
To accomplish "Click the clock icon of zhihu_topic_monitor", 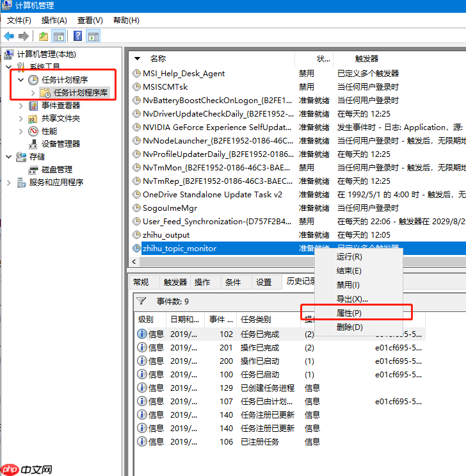I will [x=137, y=248].
